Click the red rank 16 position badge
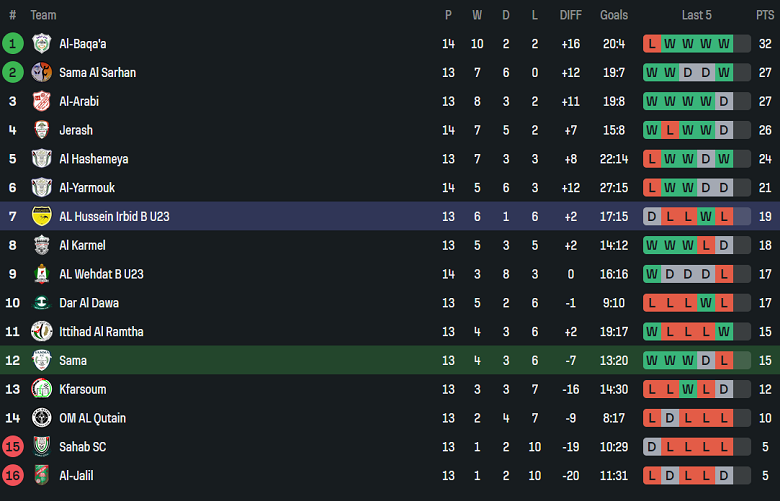This screenshot has width=780, height=501. [13, 476]
